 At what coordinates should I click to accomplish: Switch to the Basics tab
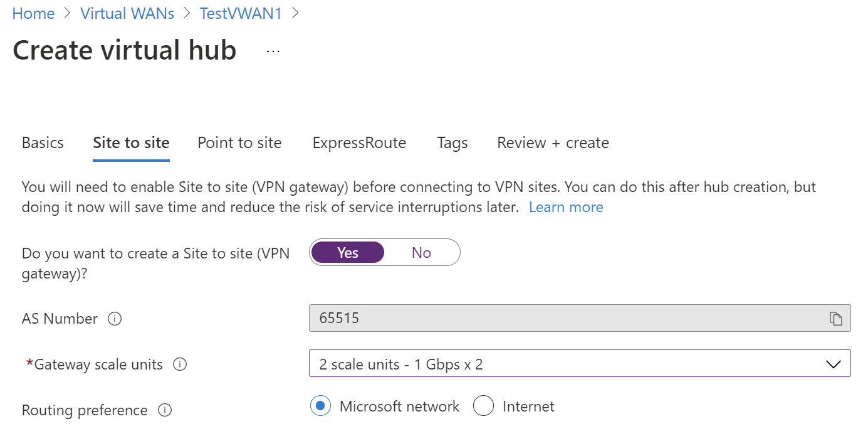tap(42, 143)
